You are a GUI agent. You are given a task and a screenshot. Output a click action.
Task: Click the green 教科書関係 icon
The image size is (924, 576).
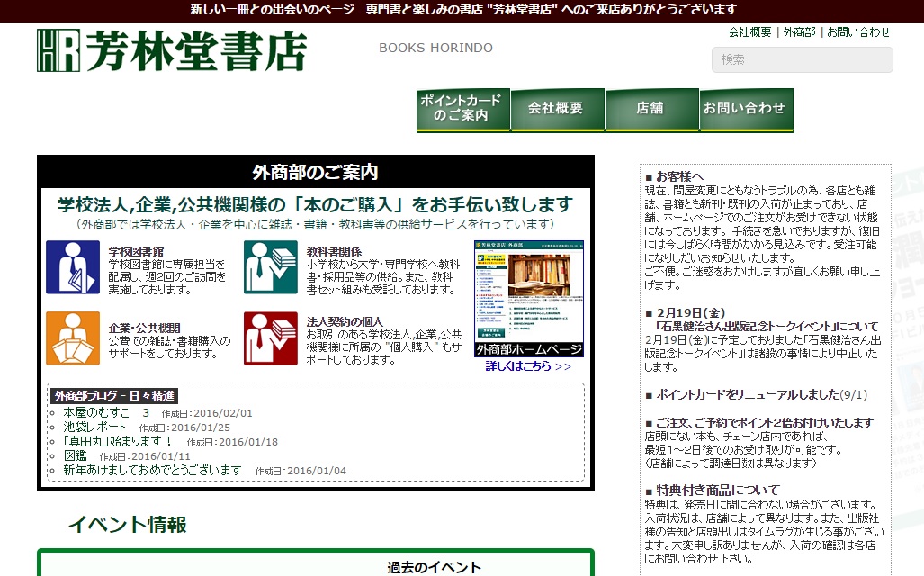(270, 267)
